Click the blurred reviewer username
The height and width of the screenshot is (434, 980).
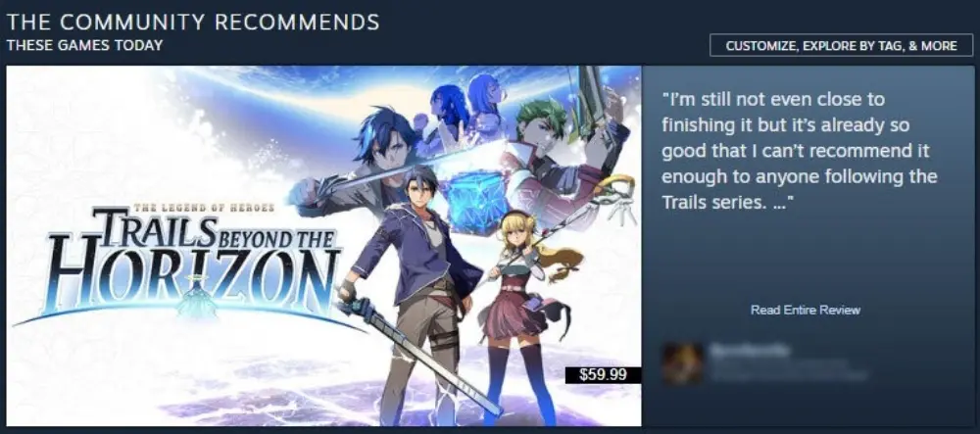click(750, 350)
